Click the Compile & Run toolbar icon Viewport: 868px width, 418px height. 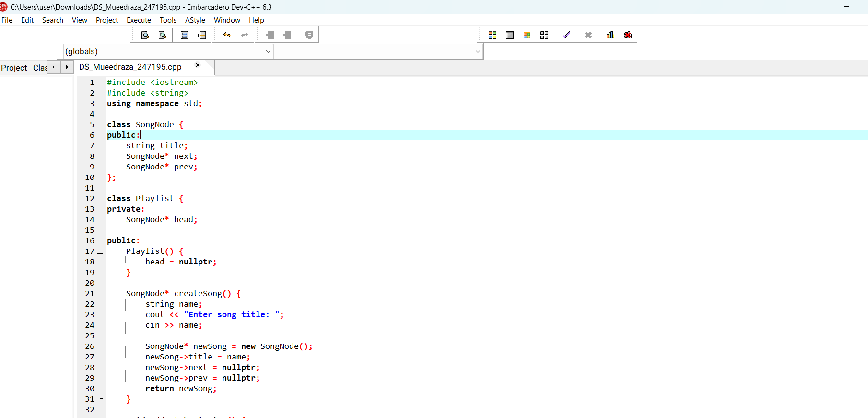pos(527,35)
